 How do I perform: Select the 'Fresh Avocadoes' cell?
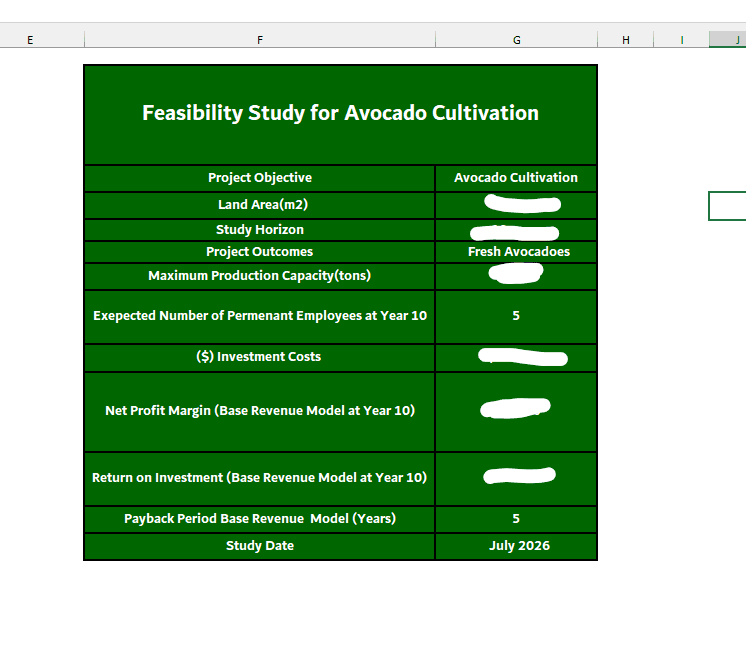pyautogui.click(x=516, y=252)
